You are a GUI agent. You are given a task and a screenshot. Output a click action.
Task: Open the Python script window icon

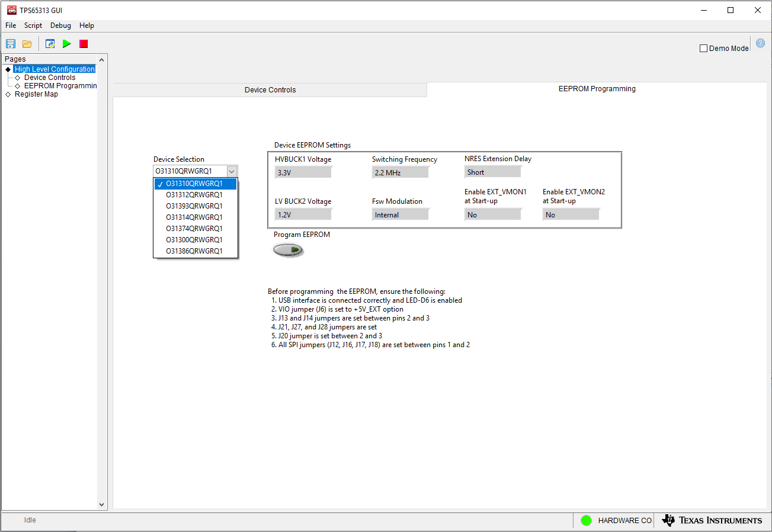[50, 44]
